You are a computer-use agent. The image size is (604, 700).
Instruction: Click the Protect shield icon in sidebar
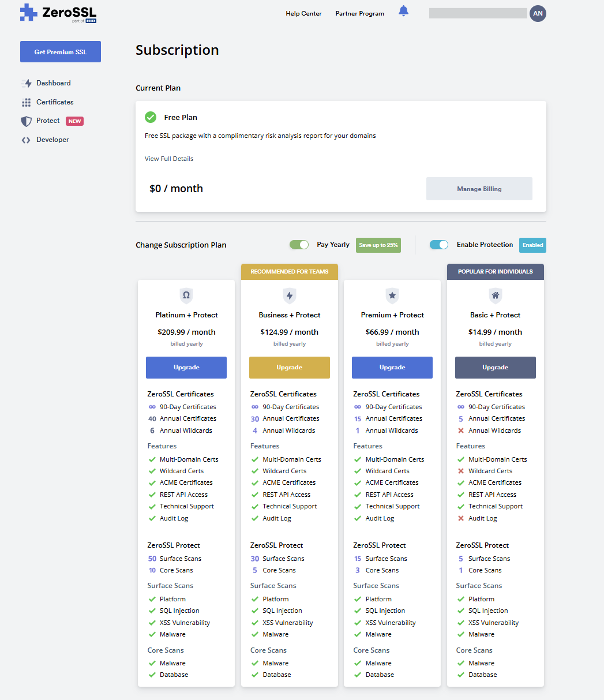27,121
